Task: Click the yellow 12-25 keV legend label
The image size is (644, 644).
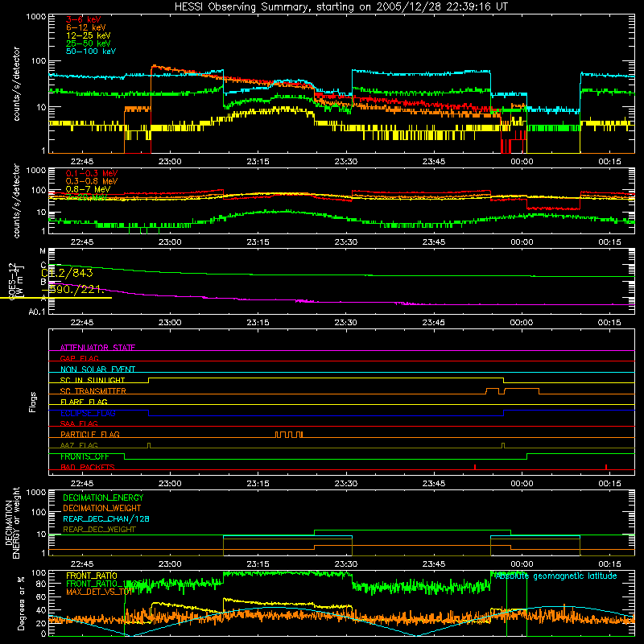Action: click(89, 35)
